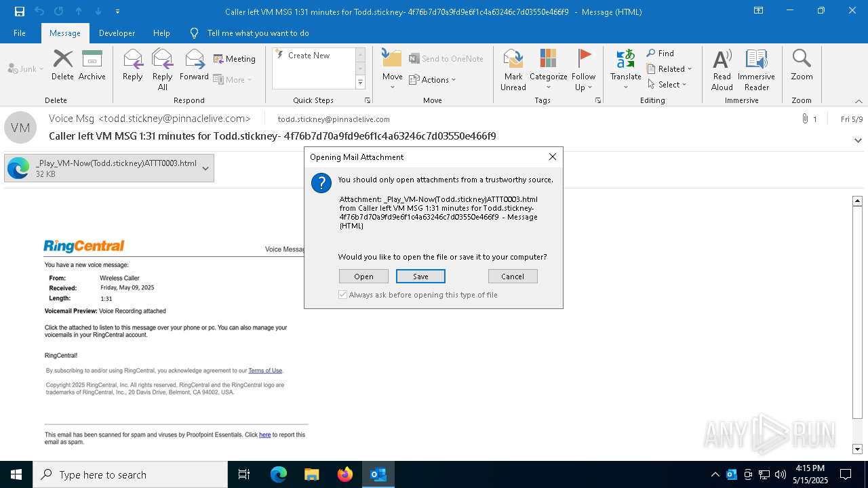Click the Edge icon on the HTML attachment
The image size is (868, 488).
pos(18,168)
